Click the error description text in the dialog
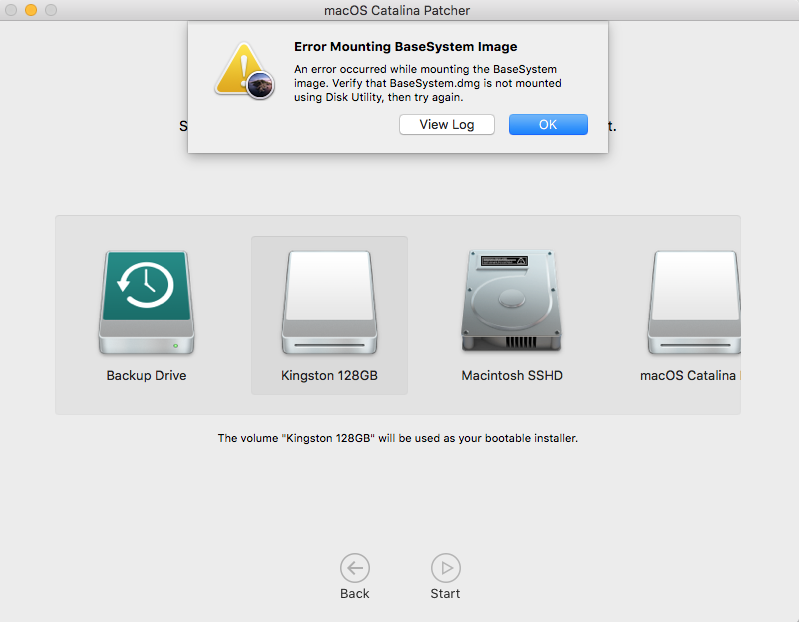The width and height of the screenshot is (799, 622). [x=428, y=83]
